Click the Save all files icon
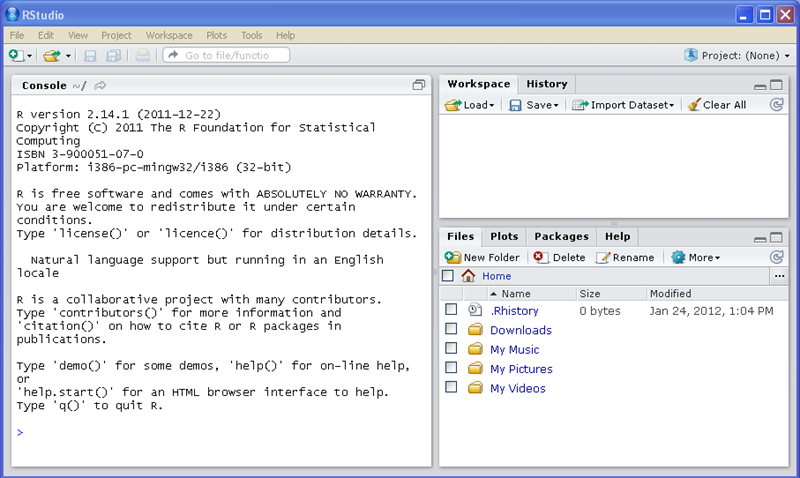Screen dimensions: 800x478 (x=113, y=56)
